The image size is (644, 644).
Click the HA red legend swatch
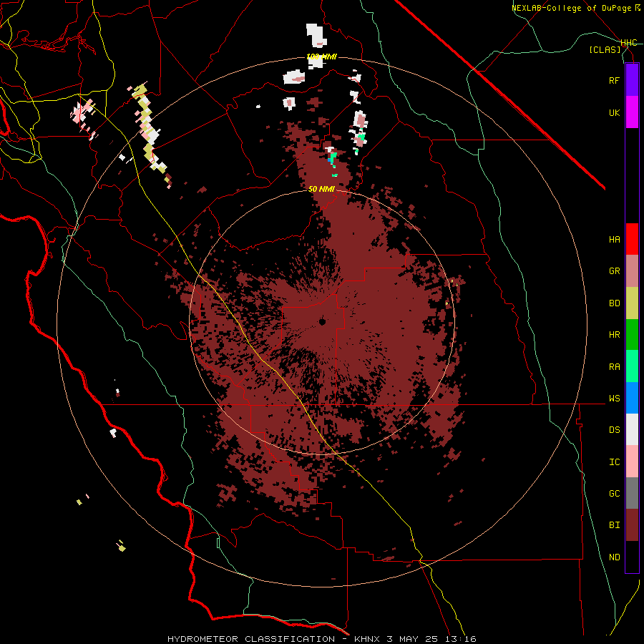click(632, 239)
